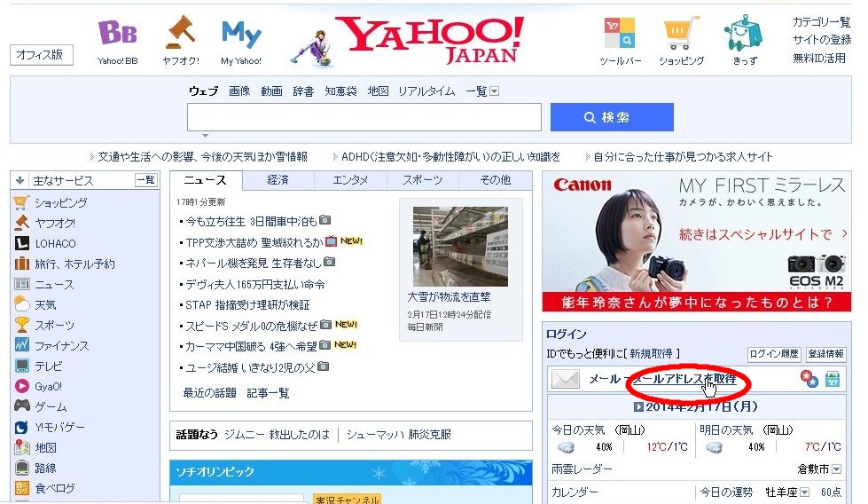Select the その他 tab
This screenshot has width=868, height=504.
[496, 180]
